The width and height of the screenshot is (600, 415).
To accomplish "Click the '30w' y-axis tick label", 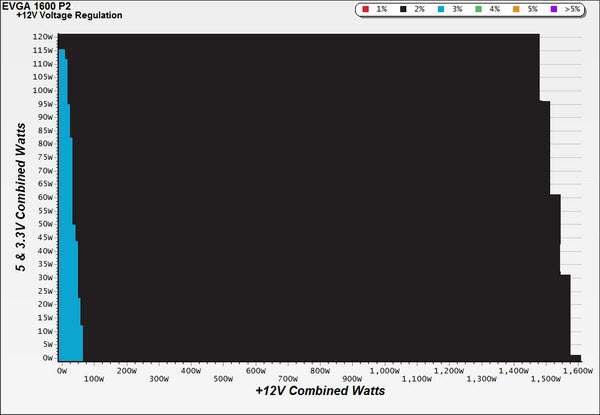I will 44,278.
